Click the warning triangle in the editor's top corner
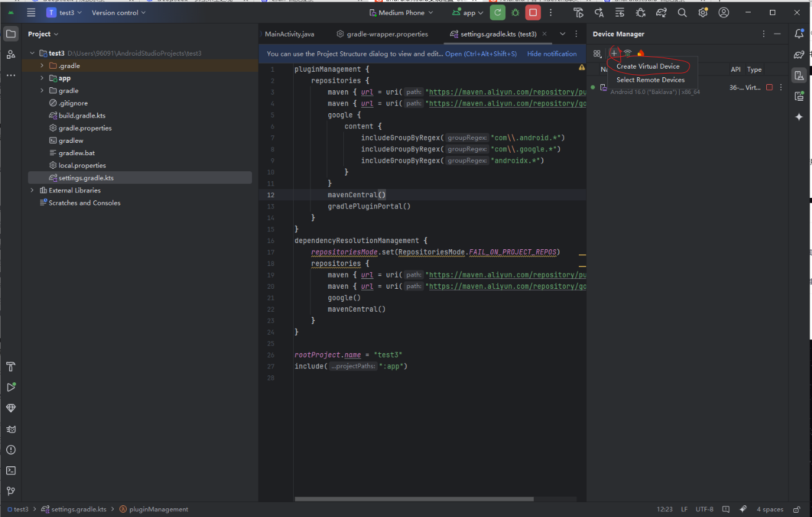Viewport: 812px width, 517px height. [x=581, y=67]
